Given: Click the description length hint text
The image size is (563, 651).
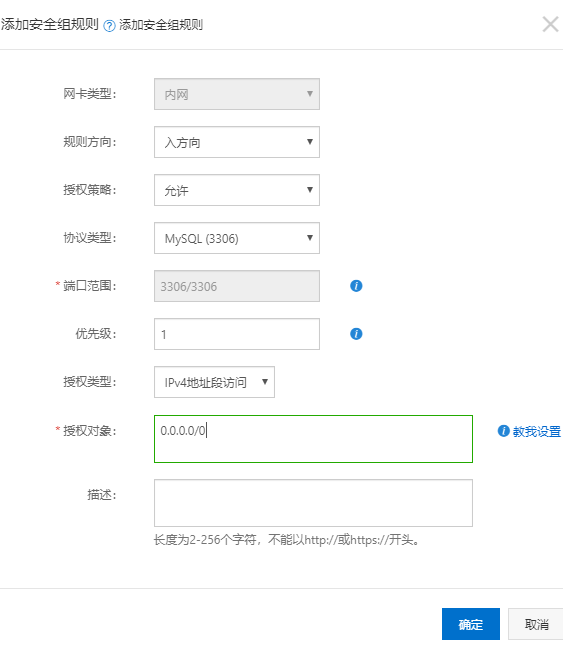Looking at the screenshot, I should click(x=286, y=540).
